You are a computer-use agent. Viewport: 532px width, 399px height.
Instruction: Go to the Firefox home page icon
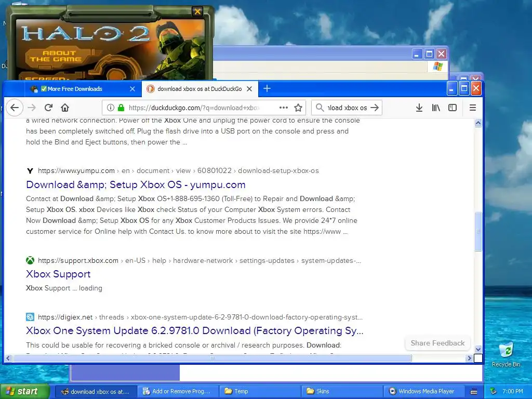click(x=65, y=108)
